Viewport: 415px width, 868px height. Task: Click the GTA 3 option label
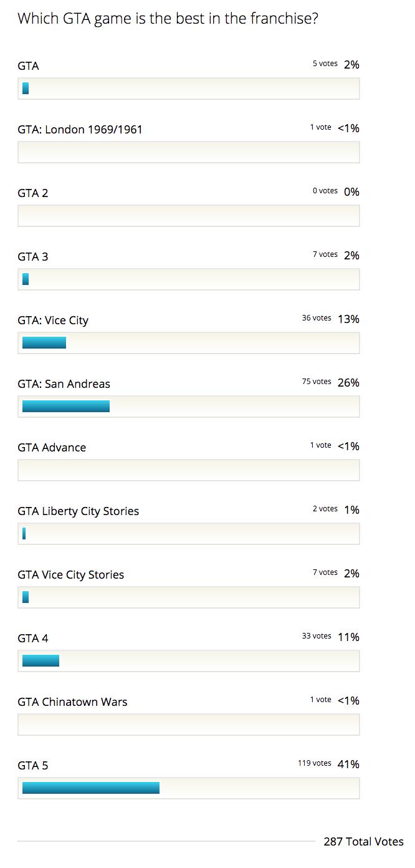point(32,257)
